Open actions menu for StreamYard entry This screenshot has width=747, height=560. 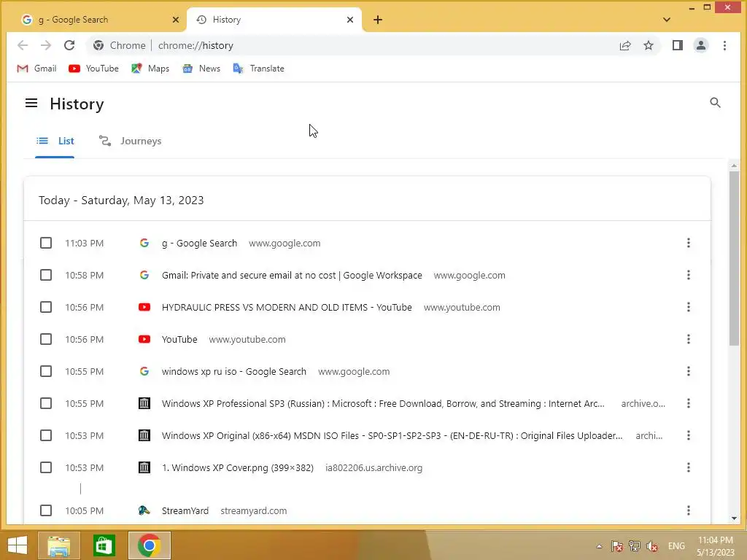click(x=689, y=510)
